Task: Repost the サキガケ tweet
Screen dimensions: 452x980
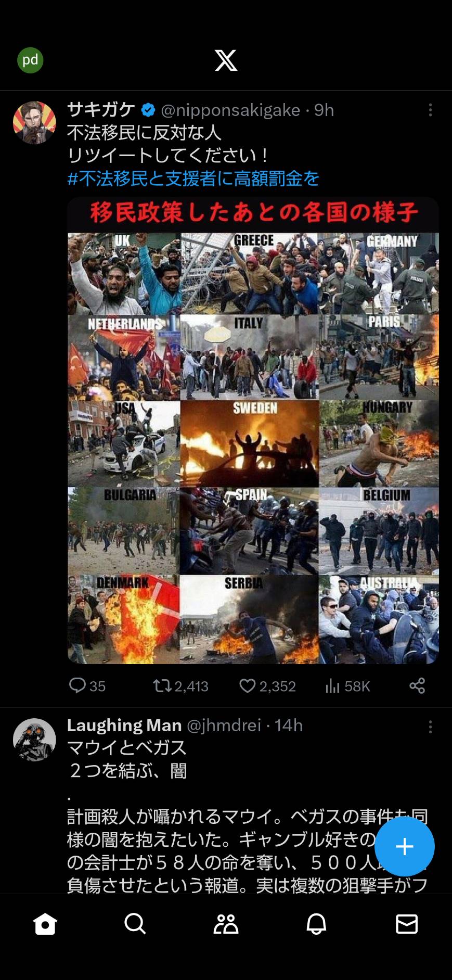Action: [180, 686]
